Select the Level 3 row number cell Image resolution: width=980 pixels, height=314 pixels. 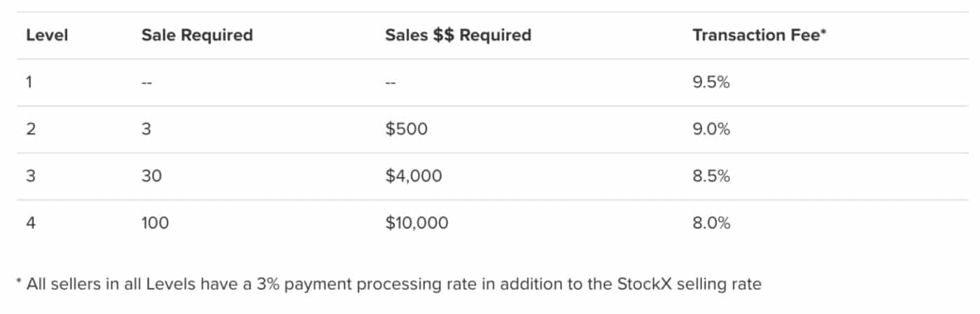(31, 176)
